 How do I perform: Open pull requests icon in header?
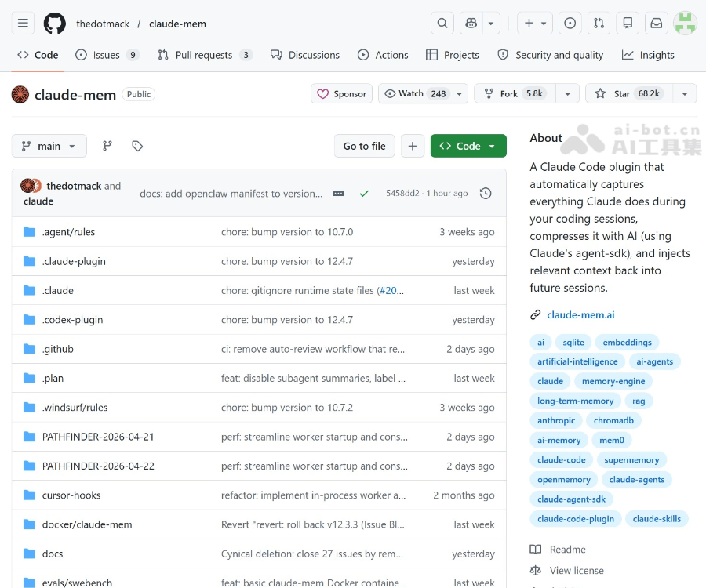pyautogui.click(x=599, y=23)
